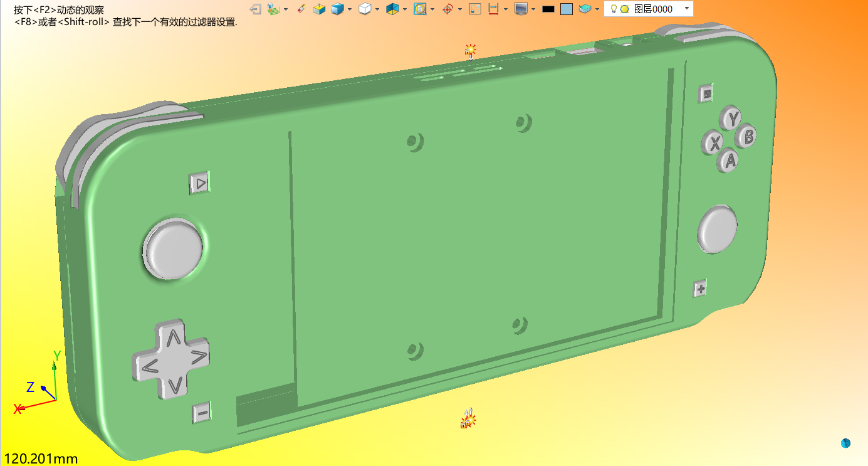The image size is (868, 466).
Task: Click the stacked layers icon
Action: click(x=585, y=9)
